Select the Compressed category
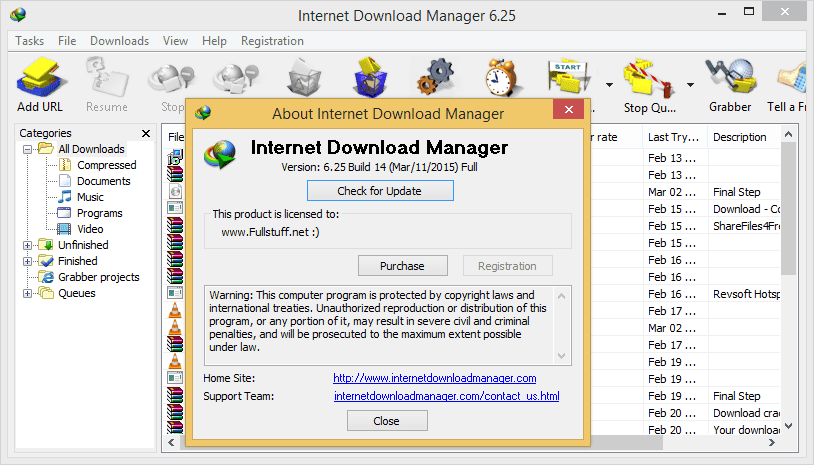The width and height of the screenshot is (814, 465). pos(106,165)
